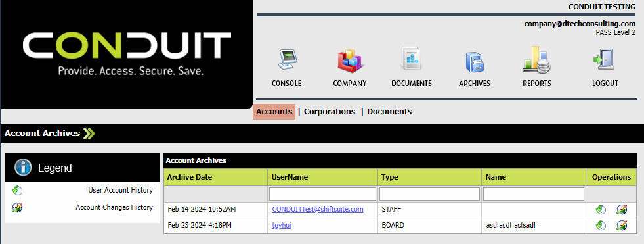The height and width of the screenshot is (244, 644).
Task: Click the 'asdfasdf asfsadf' name cell
Action: coord(534,226)
